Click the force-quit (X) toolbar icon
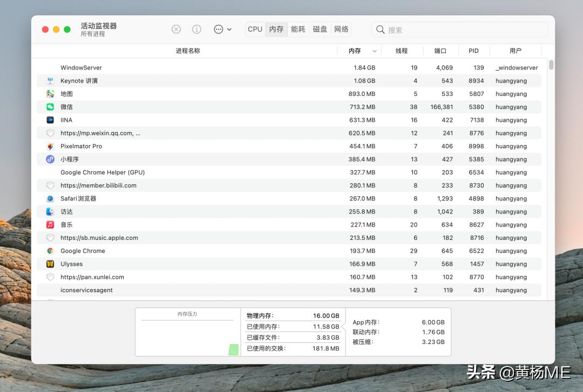Image resolution: width=583 pixels, height=392 pixels. (177, 29)
